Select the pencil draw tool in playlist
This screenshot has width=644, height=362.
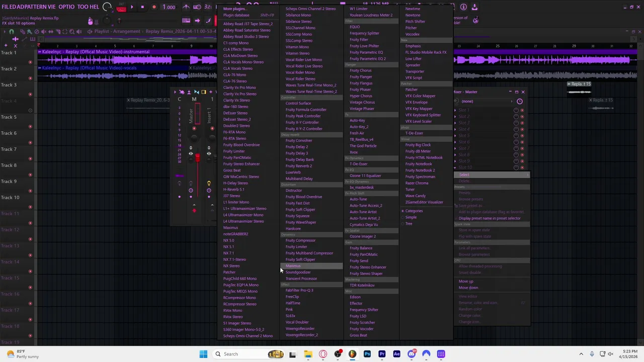(x=22, y=32)
